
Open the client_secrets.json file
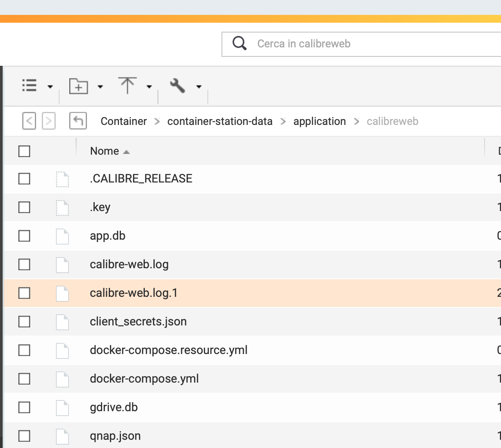[138, 322]
